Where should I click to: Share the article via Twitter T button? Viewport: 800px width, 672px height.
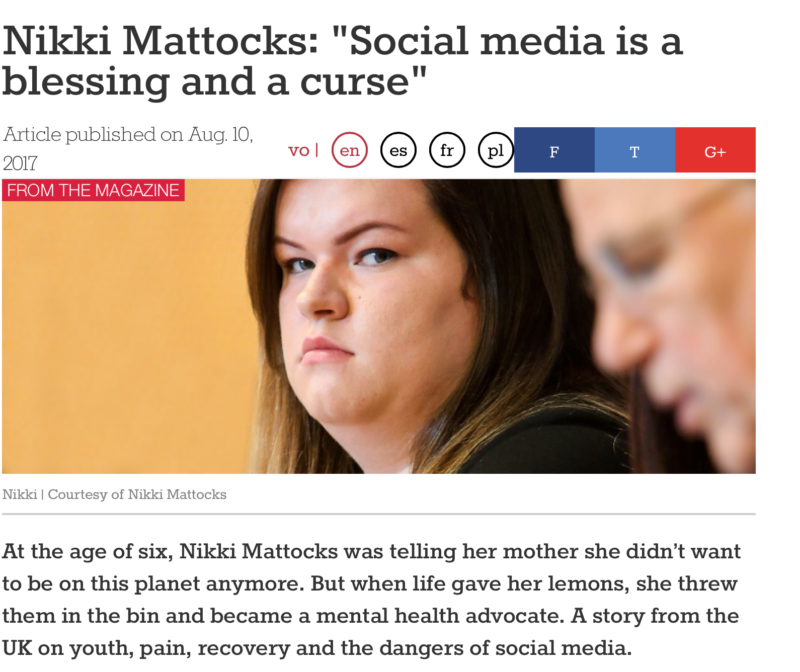click(x=635, y=150)
